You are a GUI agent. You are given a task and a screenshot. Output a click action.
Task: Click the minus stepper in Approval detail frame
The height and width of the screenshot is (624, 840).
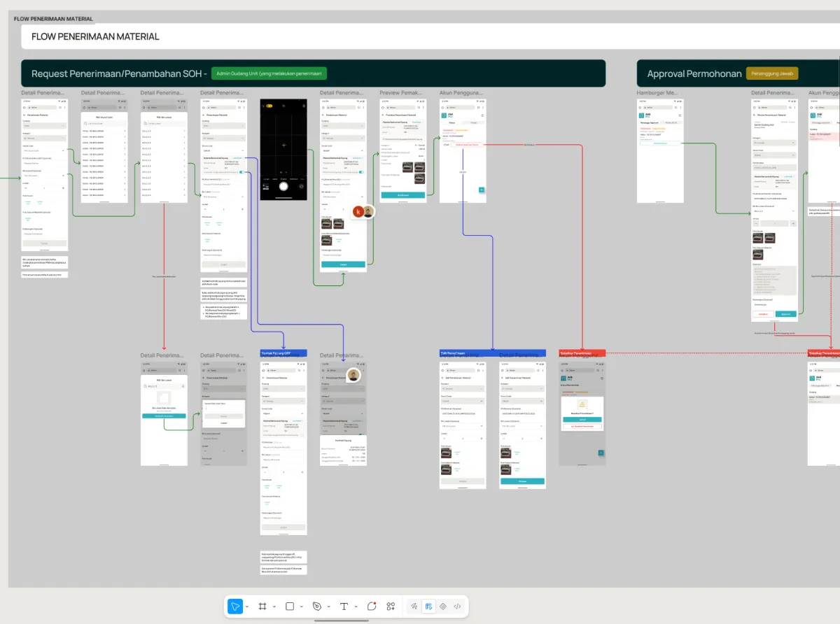click(x=757, y=224)
